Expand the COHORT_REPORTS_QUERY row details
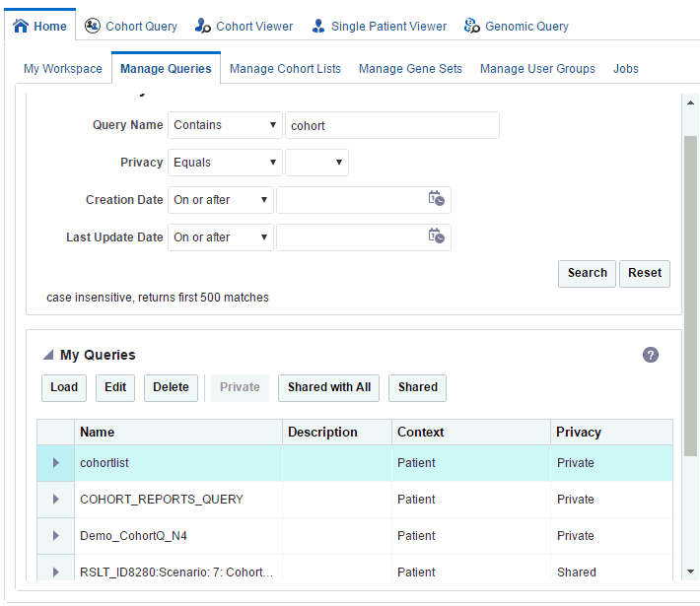700x606 pixels. pyautogui.click(x=56, y=499)
